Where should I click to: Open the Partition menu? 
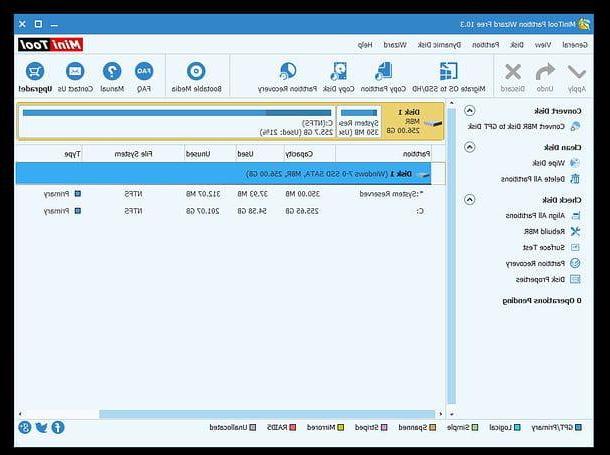tap(486, 45)
